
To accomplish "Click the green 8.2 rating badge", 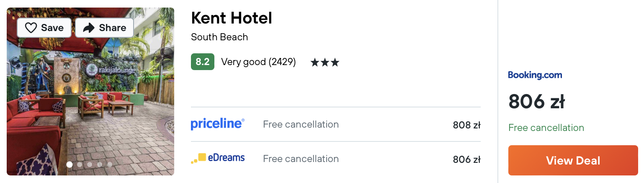I will 203,62.
